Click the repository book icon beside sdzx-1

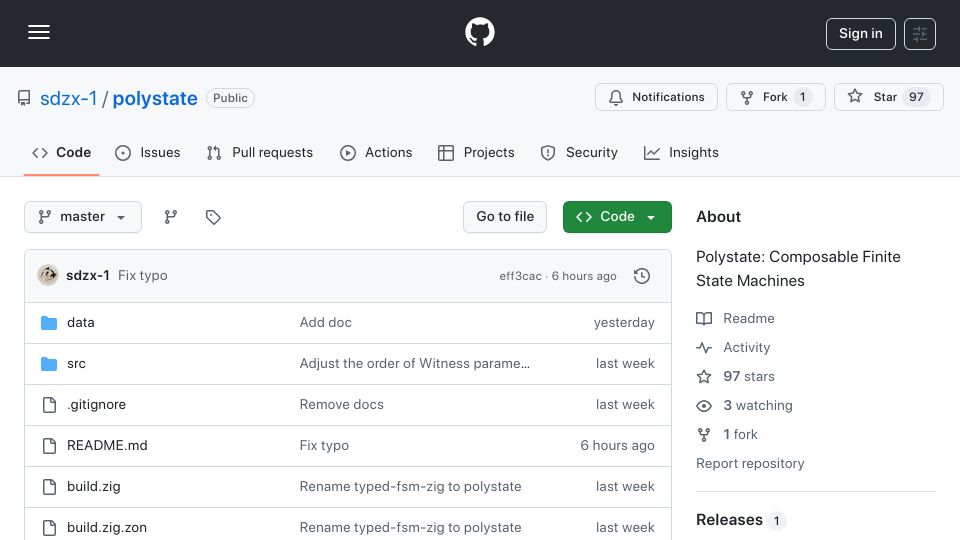tap(24, 98)
